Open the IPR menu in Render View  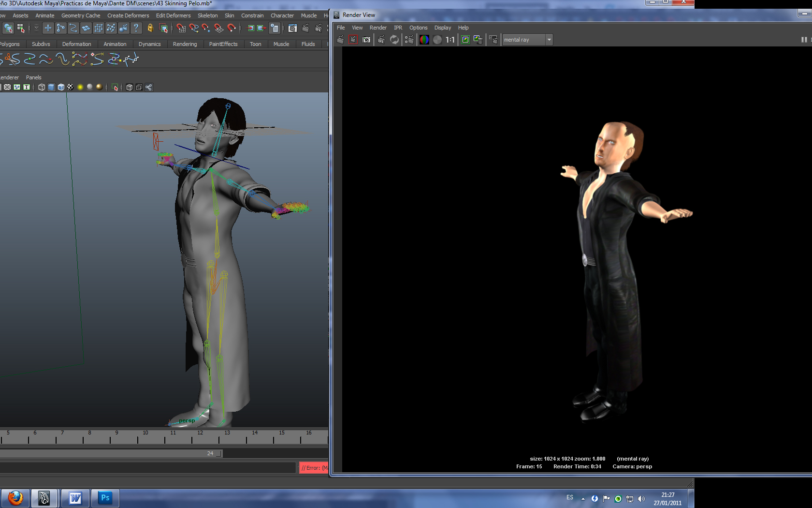(x=398, y=28)
